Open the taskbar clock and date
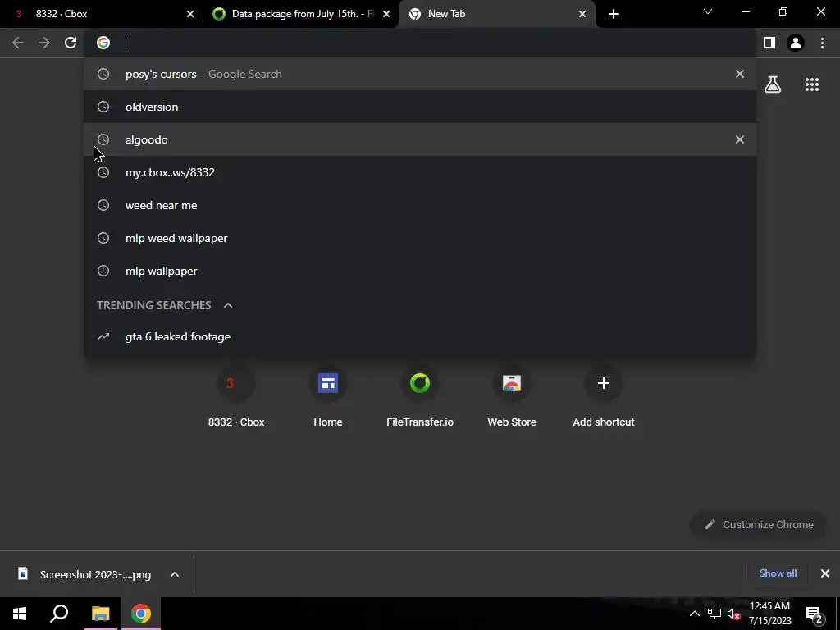 pyautogui.click(x=769, y=614)
